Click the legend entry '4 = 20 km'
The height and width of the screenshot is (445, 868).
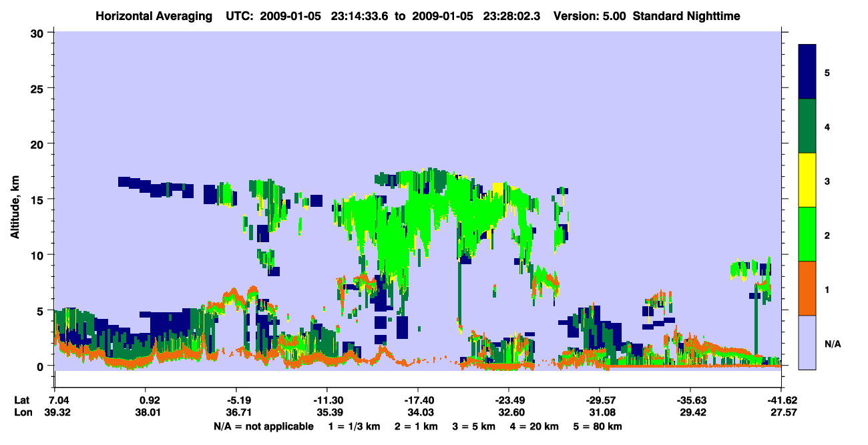(x=534, y=426)
